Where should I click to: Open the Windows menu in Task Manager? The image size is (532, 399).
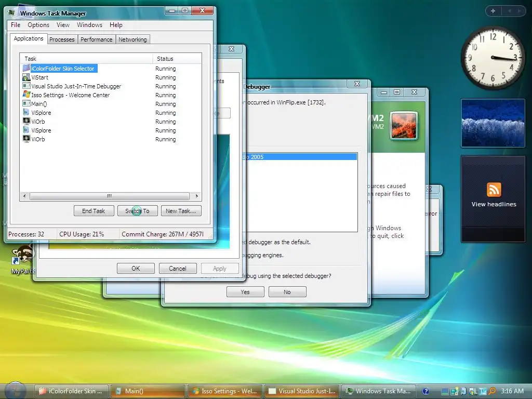coord(89,25)
